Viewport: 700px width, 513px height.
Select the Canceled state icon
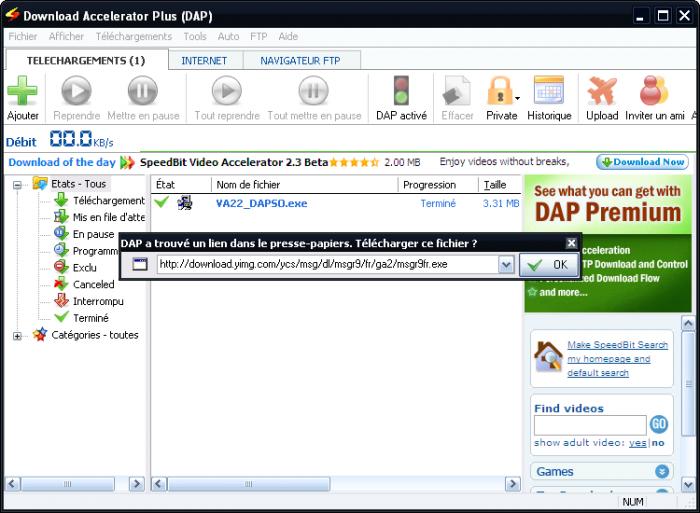[61, 284]
